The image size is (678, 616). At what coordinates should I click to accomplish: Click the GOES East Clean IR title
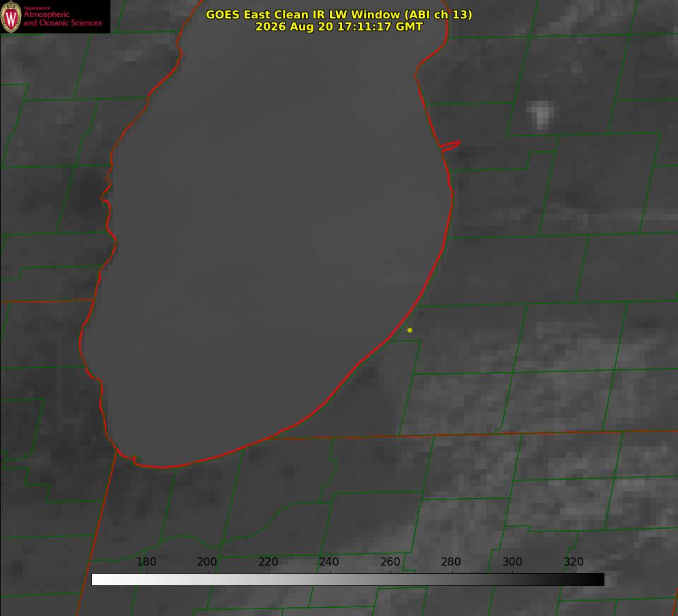[x=339, y=14]
